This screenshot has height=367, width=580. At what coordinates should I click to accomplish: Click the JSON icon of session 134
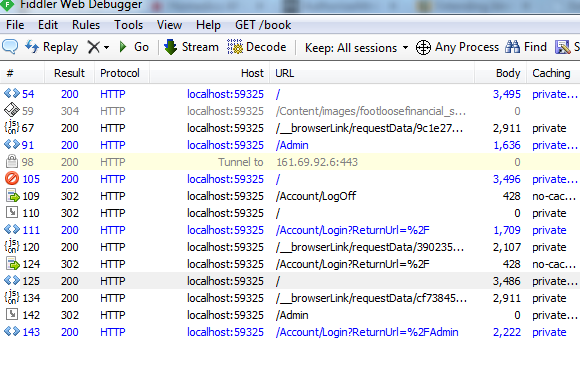tap(12, 297)
